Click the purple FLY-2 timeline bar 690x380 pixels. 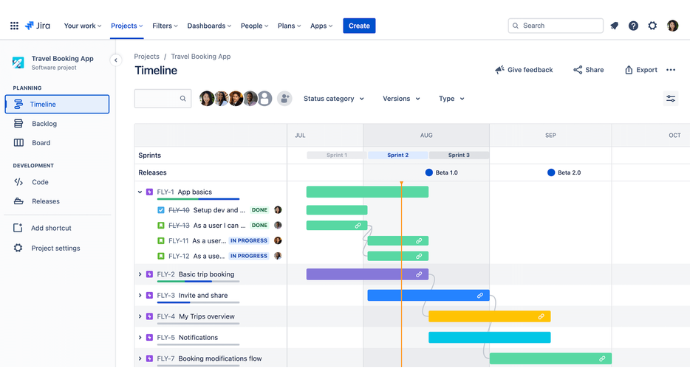[367, 274]
